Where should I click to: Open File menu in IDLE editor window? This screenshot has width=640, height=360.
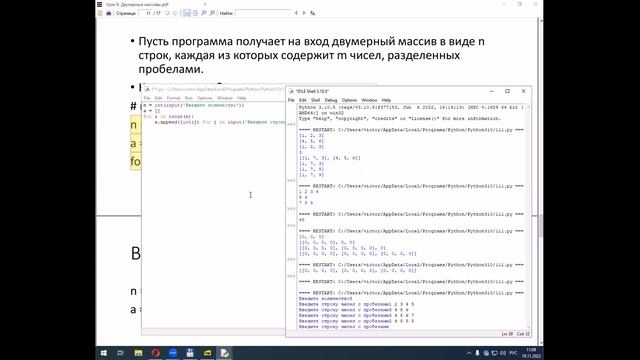[x=147, y=98]
